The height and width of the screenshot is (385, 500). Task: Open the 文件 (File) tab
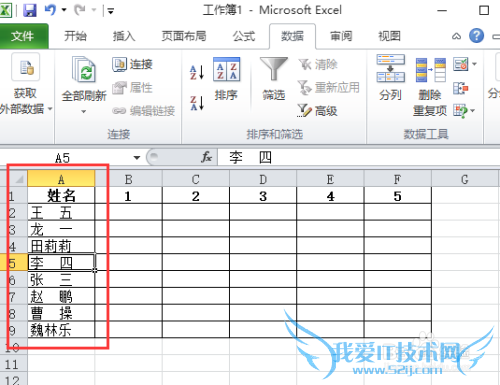23,36
